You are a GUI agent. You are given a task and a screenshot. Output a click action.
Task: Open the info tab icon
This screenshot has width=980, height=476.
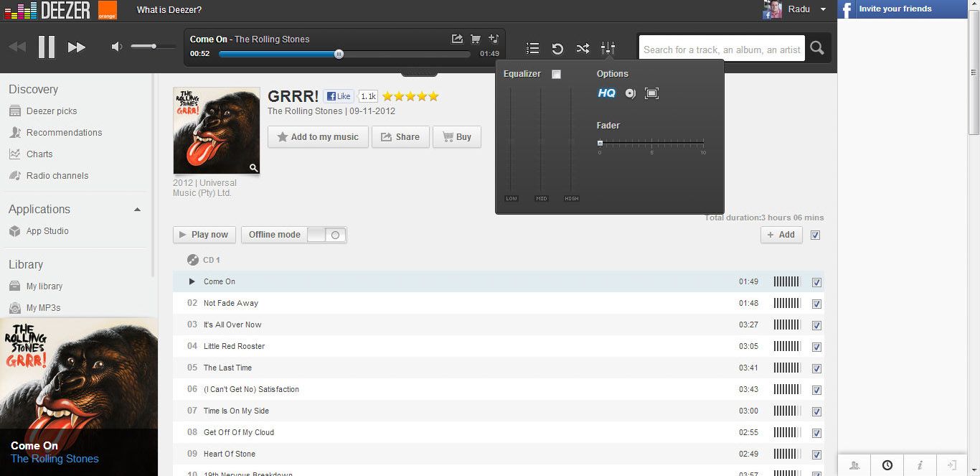click(x=920, y=465)
